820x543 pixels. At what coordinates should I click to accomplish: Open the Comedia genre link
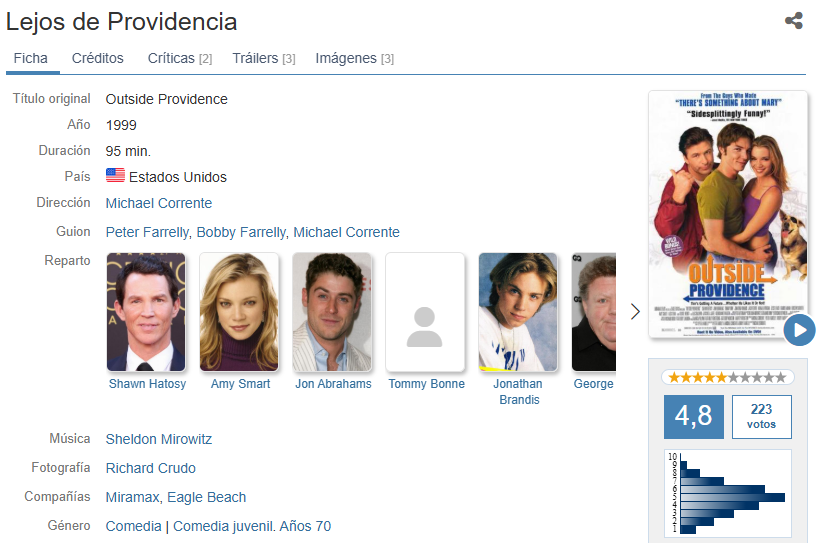coord(133,526)
